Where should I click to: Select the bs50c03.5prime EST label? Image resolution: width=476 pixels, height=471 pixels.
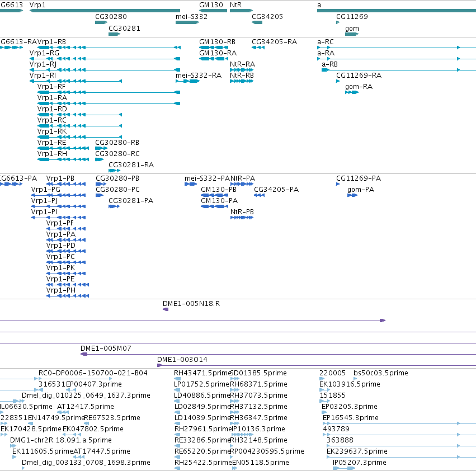tap(381, 373)
